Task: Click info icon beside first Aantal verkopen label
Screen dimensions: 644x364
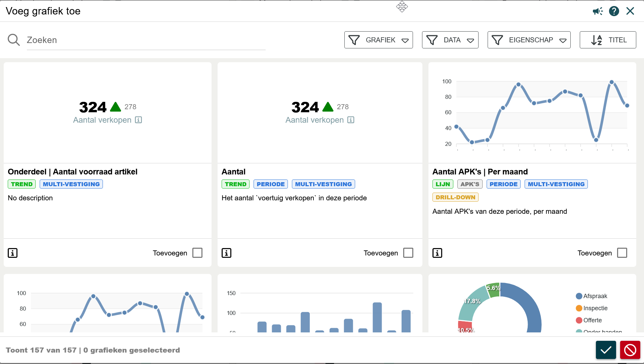Action: [139, 120]
